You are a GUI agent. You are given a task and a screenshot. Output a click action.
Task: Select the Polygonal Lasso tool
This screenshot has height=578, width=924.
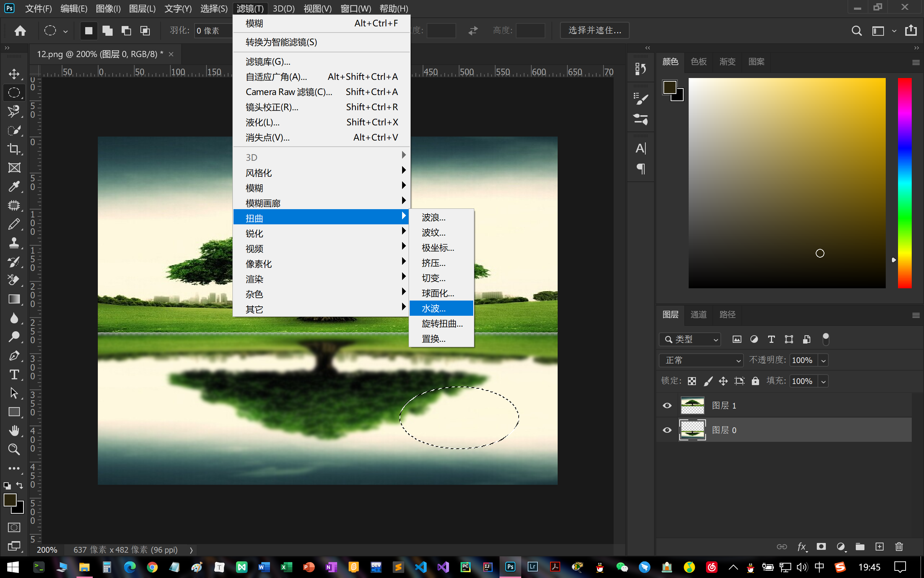[x=14, y=111]
